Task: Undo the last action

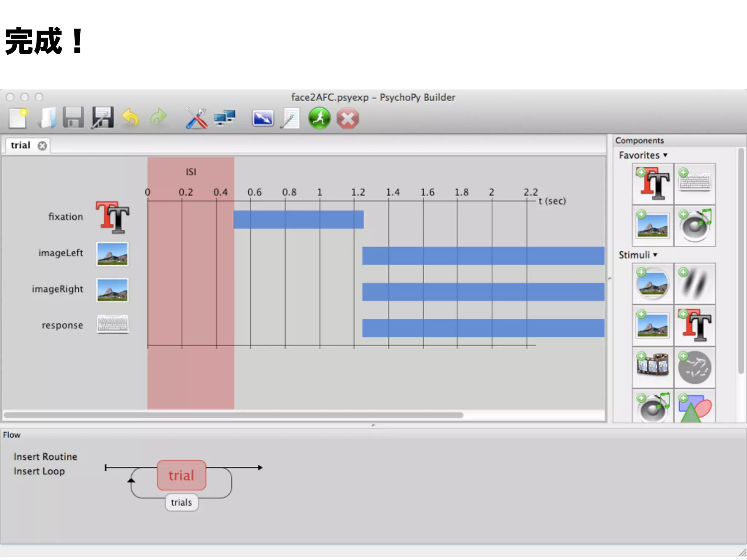Action: (130, 117)
